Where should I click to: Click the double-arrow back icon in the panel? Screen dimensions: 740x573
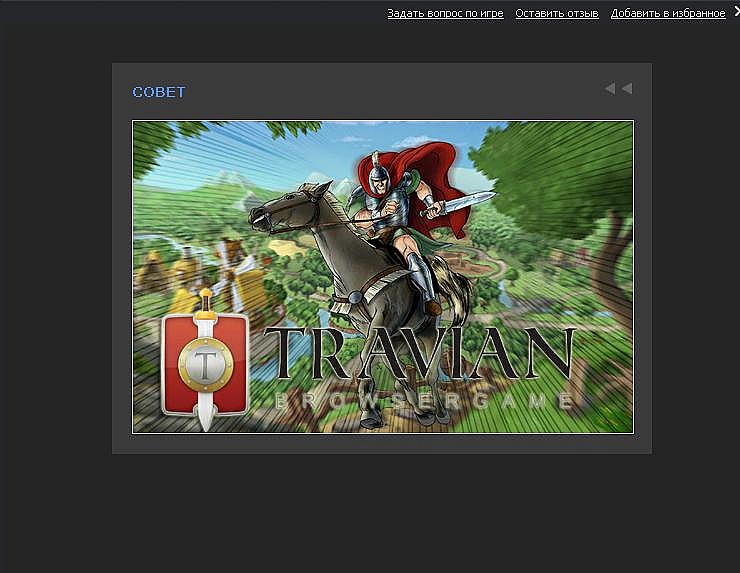tap(618, 88)
